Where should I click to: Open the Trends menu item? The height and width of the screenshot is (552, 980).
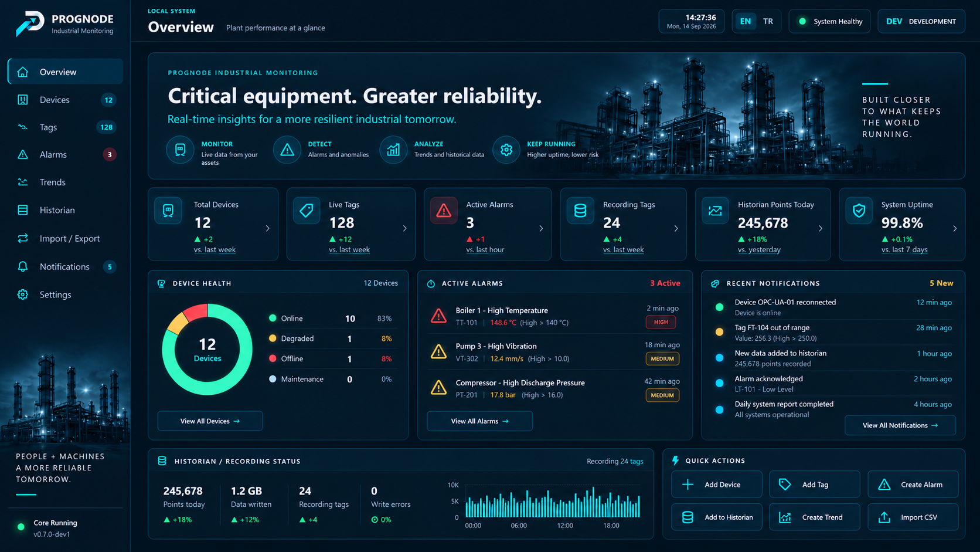[66, 182]
